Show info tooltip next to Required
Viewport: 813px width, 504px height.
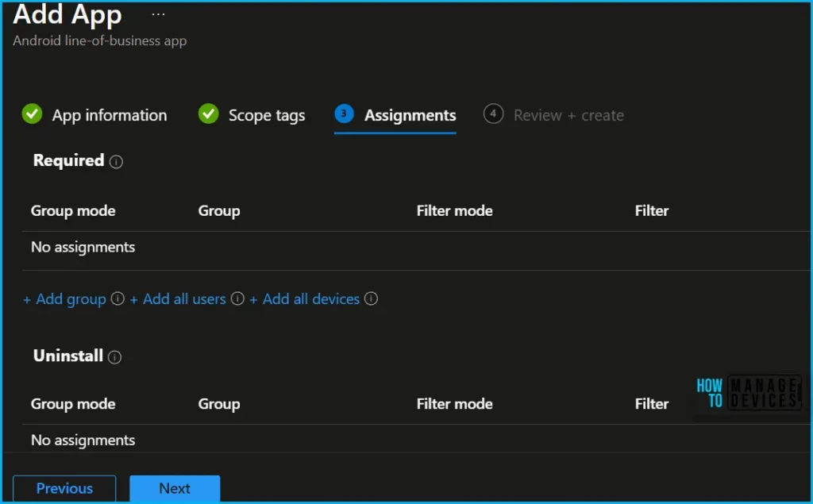(x=116, y=162)
